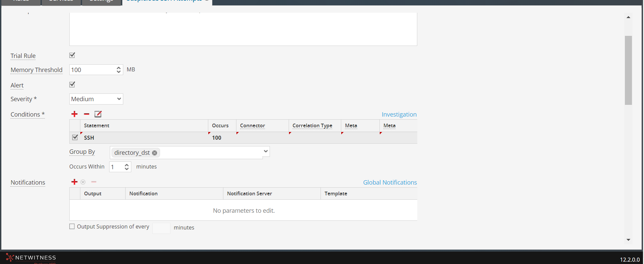Screen dimensions: 644x264
Task: Click the Template column header
Action: coord(369,194)
